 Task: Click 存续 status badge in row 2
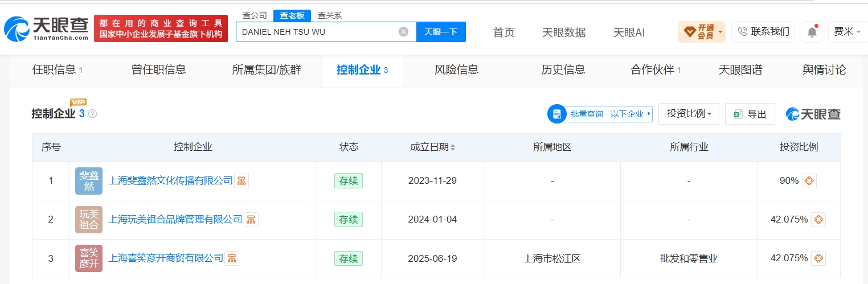(349, 220)
